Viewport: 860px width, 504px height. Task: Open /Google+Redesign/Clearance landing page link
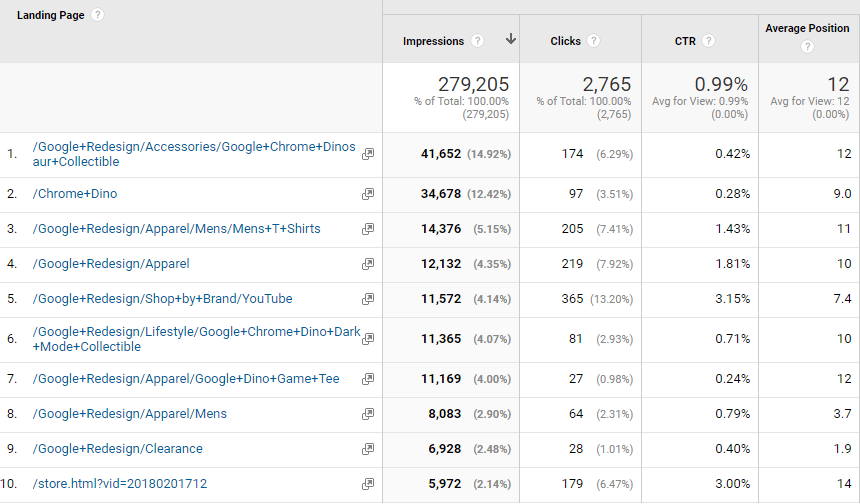point(117,449)
